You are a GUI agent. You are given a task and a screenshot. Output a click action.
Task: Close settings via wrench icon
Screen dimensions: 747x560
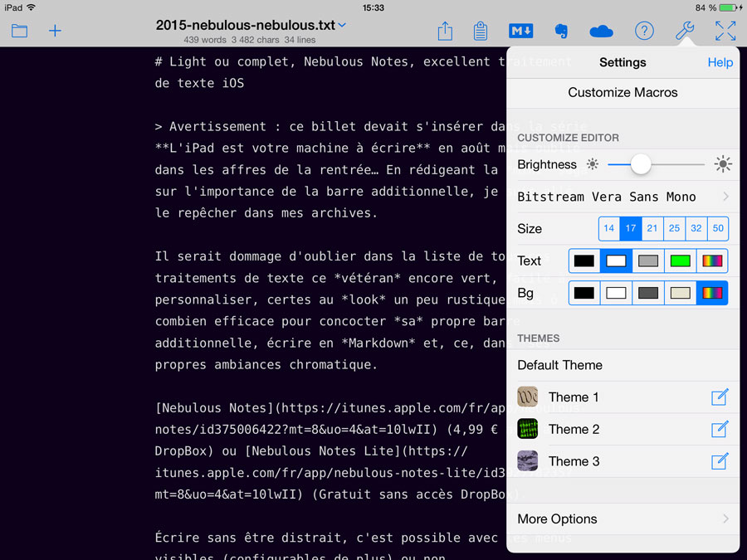click(x=685, y=31)
